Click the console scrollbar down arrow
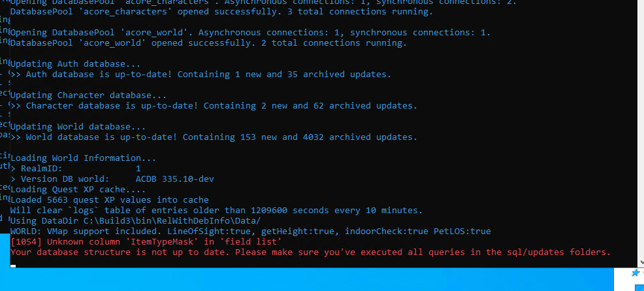This screenshot has width=644, height=291. (x=641, y=262)
